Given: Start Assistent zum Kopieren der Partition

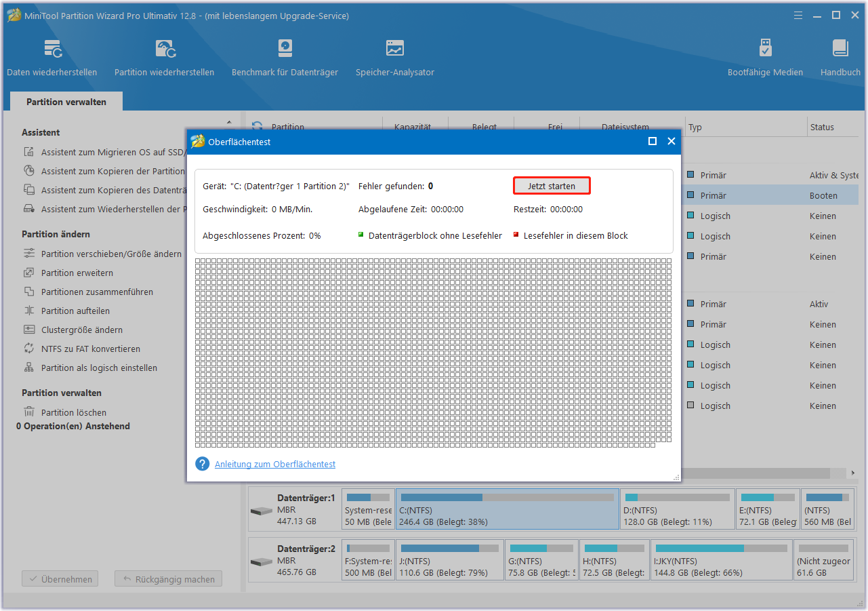Looking at the screenshot, I should pyautogui.click(x=104, y=171).
